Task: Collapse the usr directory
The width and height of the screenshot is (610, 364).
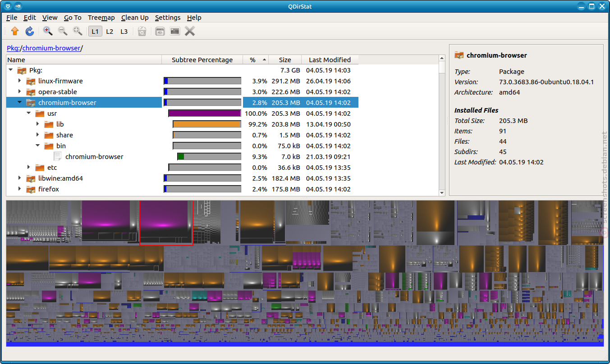Action: (x=28, y=114)
